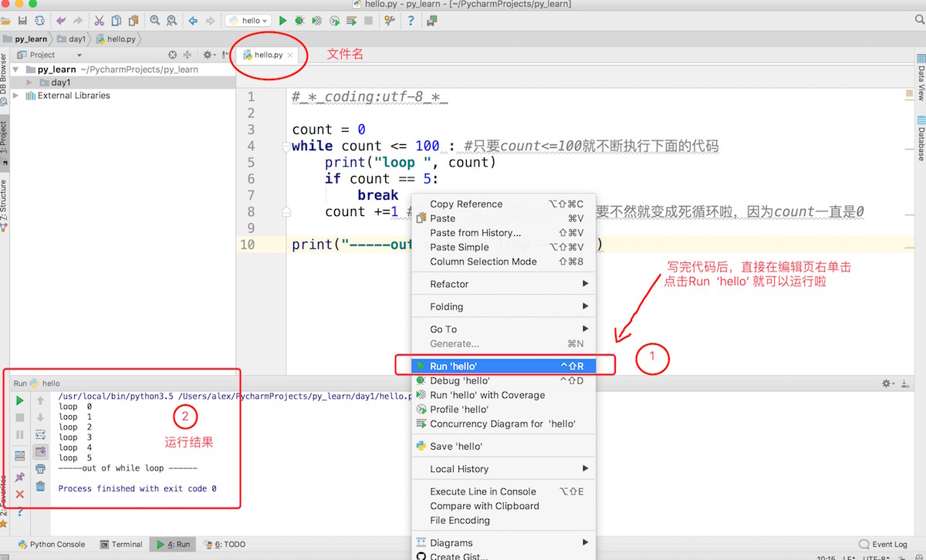Run 'hello' using green toolbar play button
The height and width of the screenshot is (560, 926).
pos(283,21)
